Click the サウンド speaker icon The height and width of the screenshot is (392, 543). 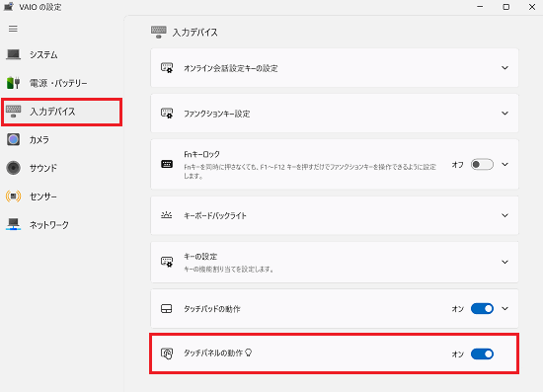pyautogui.click(x=13, y=168)
